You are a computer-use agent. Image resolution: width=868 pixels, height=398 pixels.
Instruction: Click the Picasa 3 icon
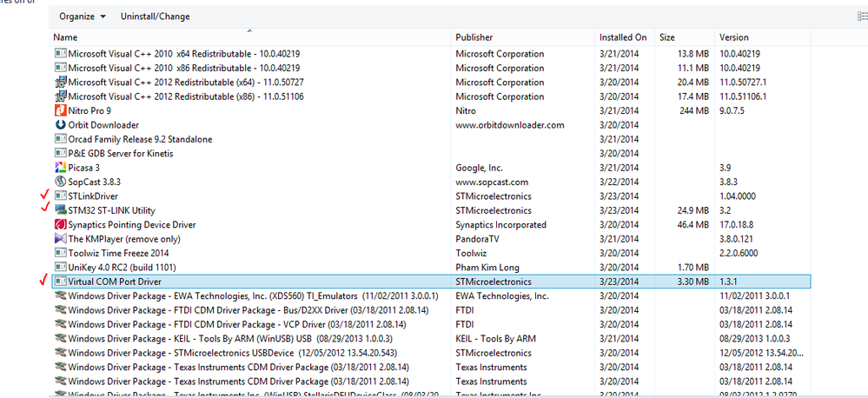coord(60,168)
